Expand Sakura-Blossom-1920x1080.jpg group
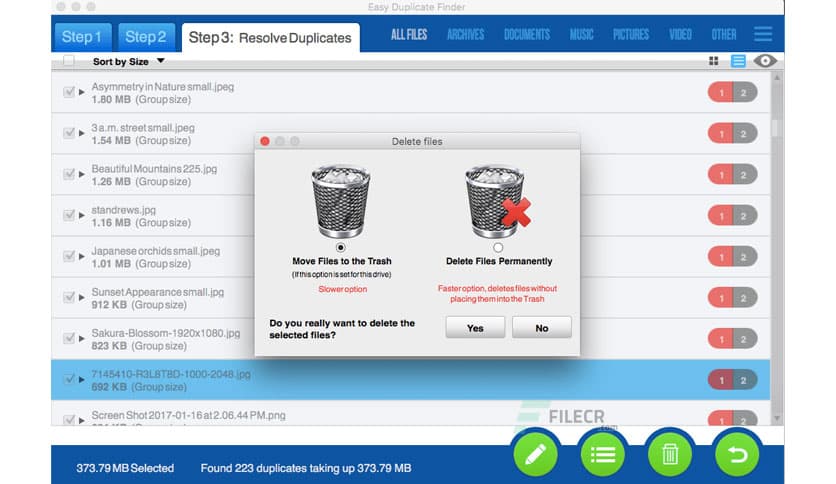This screenshot has width=836, height=484. 82,338
